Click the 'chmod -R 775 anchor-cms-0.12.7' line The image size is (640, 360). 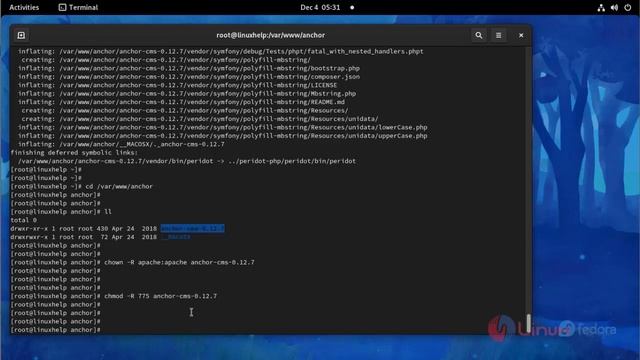pos(113,296)
